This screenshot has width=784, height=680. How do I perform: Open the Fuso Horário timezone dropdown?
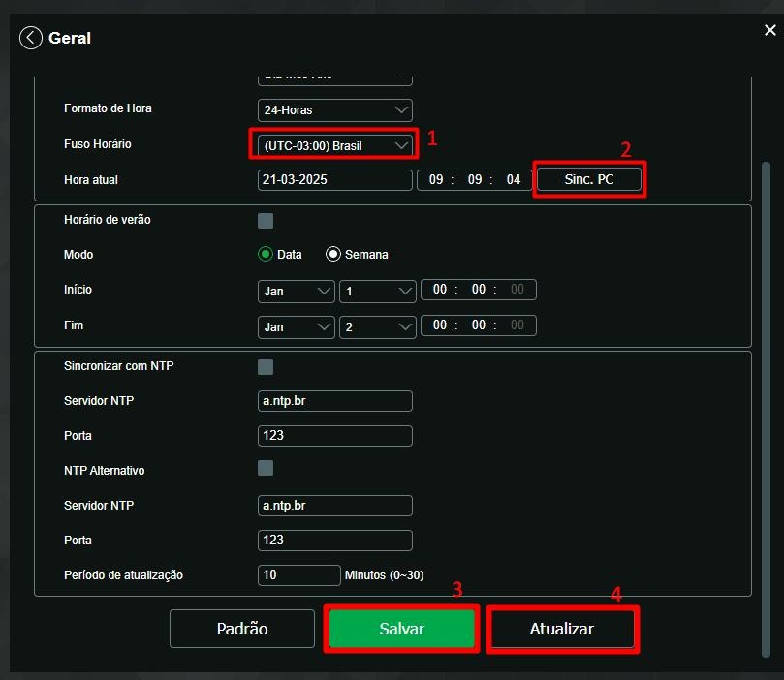(x=335, y=145)
